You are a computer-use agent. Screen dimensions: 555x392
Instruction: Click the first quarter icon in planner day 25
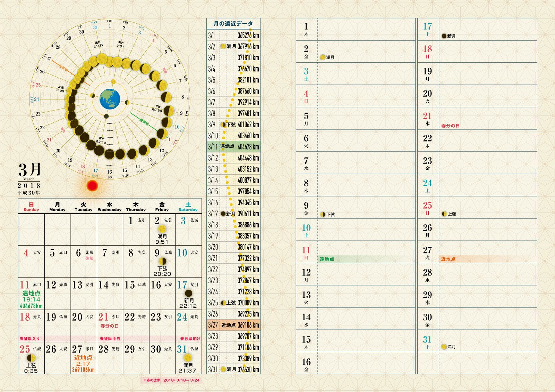(x=444, y=214)
